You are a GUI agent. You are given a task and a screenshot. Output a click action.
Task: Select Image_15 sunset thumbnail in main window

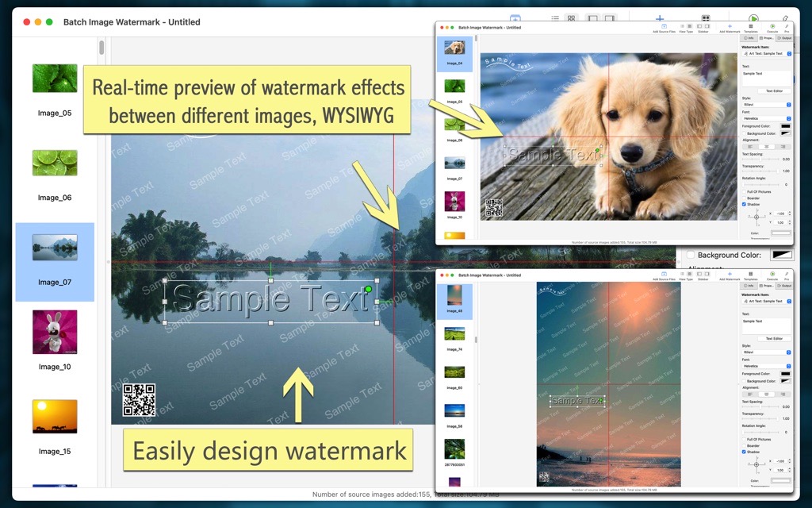point(55,416)
